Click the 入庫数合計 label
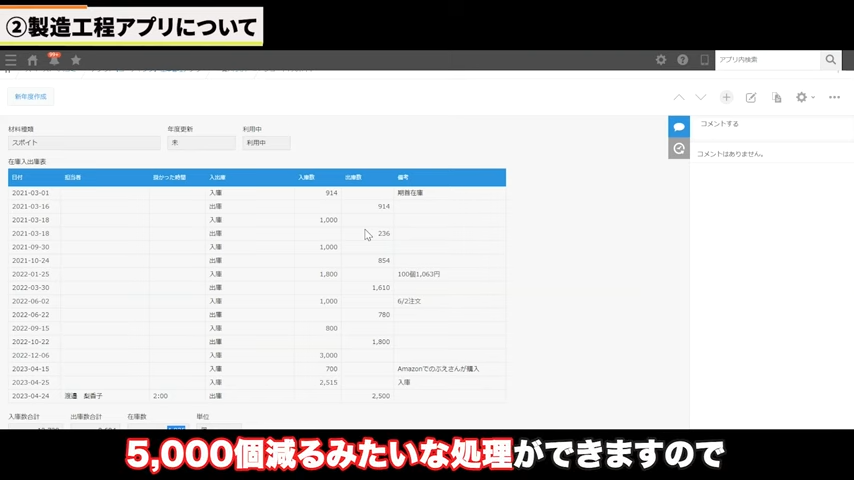This screenshot has height=480, width=854. point(24,417)
